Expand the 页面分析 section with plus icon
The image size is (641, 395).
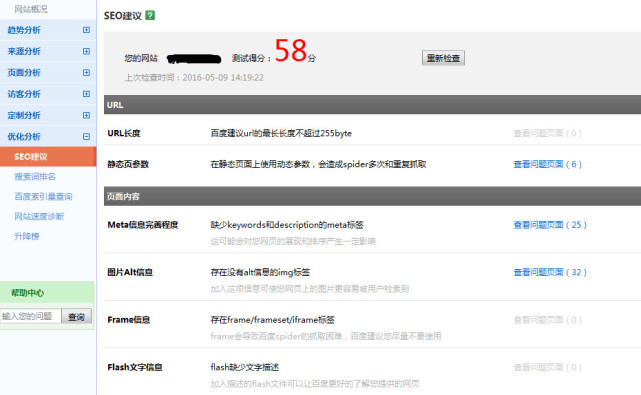click(86, 72)
